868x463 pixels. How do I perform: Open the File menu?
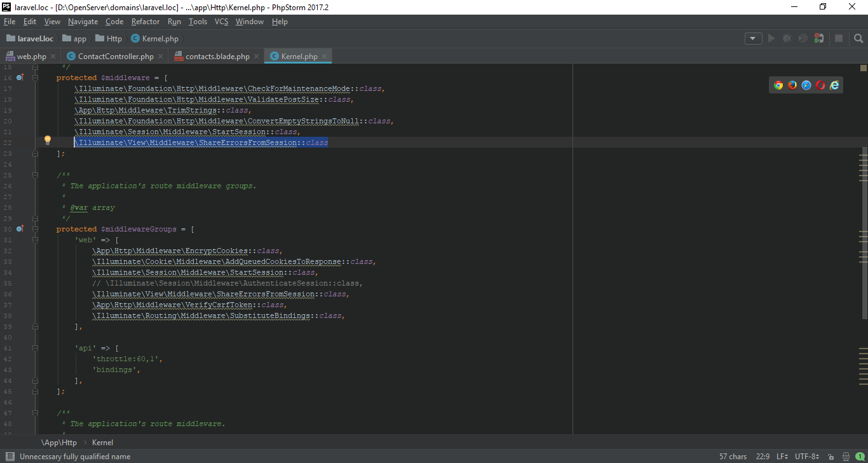pos(10,22)
